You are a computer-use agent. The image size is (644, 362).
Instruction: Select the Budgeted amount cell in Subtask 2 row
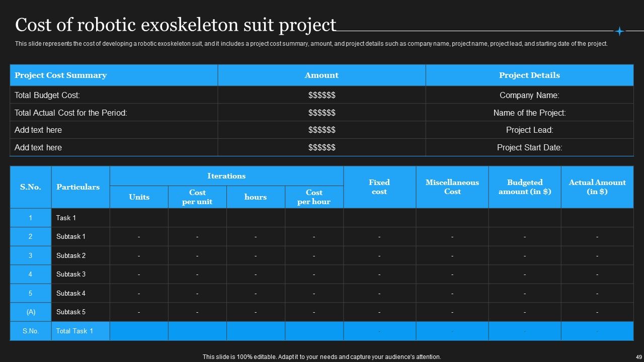pos(525,255)
